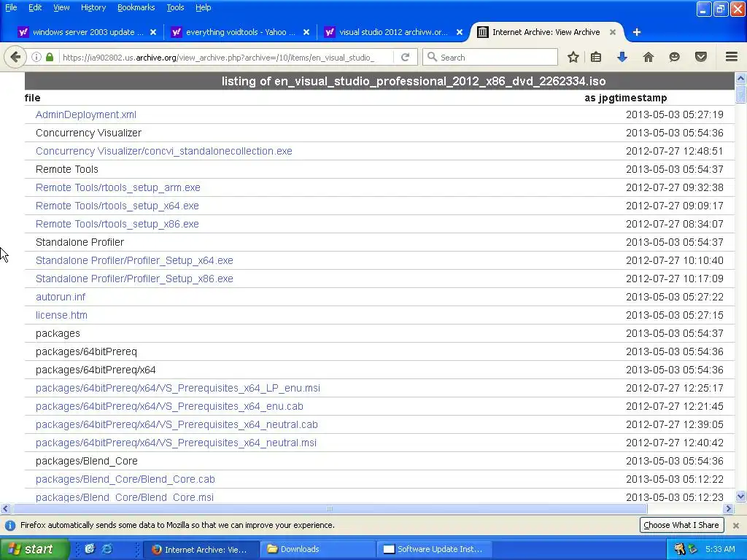This screenshot has width=747, height=560.
Task: Open the Edit menu
Action: tap(35, 7)
